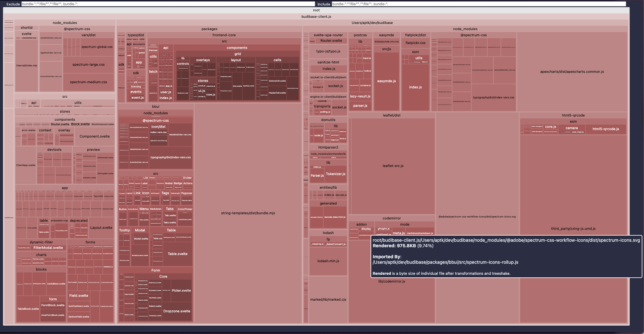Image resolution: width=644 pixels, height=334 pixels.
Task: Click the easymde.js tile
Action: pyautogui.click(x=387, y=81)
